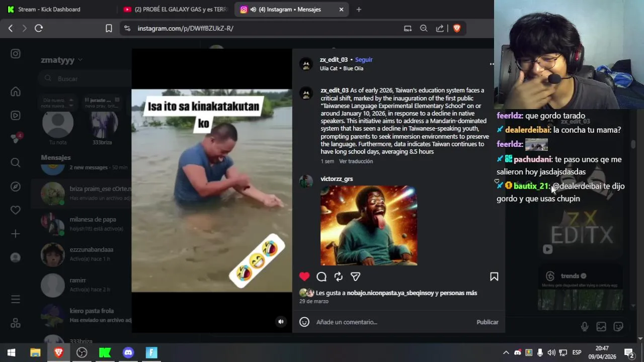Open the notification center in the taskbar

(629, 352)
